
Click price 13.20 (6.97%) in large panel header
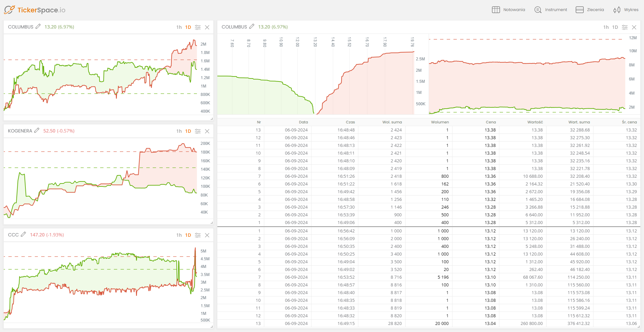point(273,27)
